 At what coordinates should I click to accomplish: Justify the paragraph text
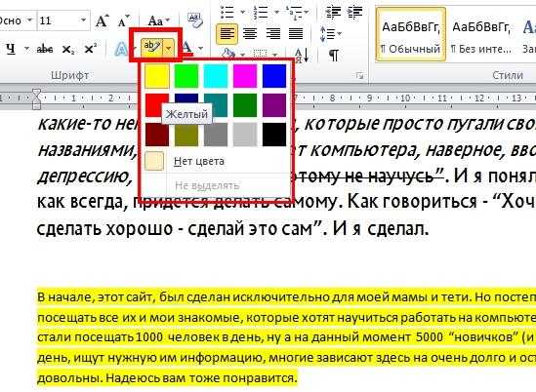coord(296,33)
